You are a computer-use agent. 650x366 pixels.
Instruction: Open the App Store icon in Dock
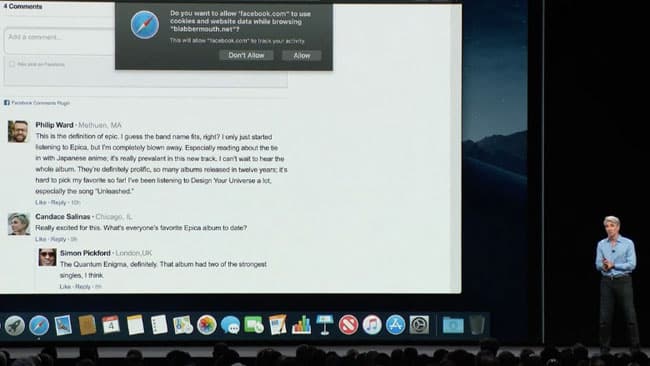click(395, 325)
